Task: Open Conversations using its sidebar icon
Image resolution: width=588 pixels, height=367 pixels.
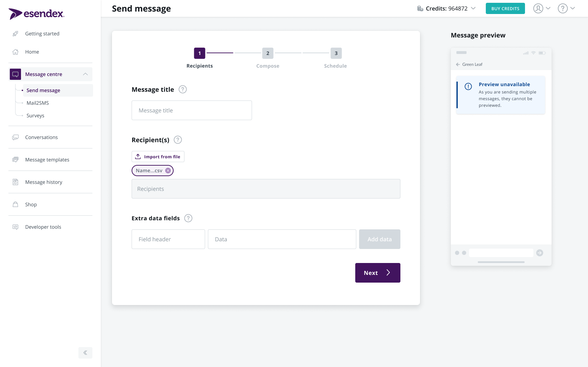Action: (x=15, y=137)
